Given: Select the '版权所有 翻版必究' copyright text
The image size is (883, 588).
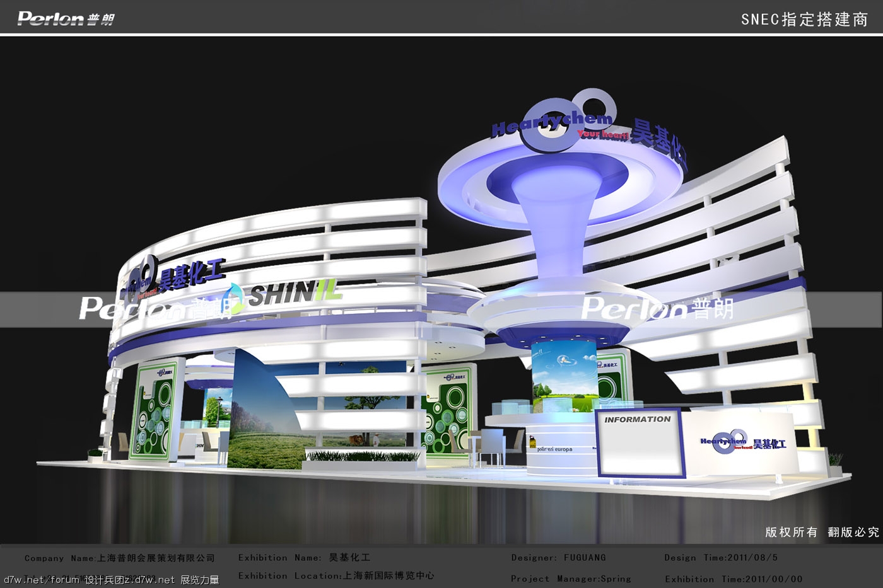Looking at the screenshot, I should [822, 533].
